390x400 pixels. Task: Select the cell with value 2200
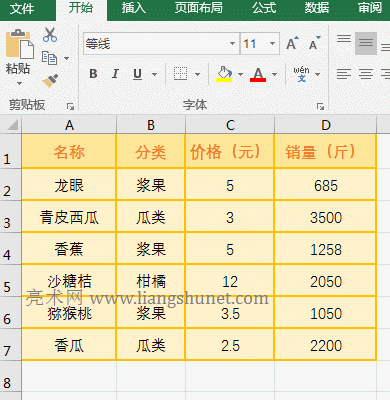[x=326, y=344]
